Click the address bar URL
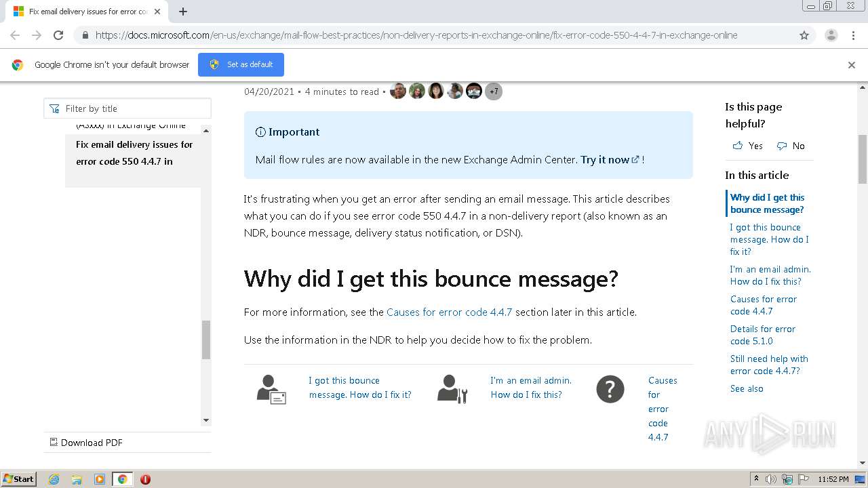 point(416,35)
